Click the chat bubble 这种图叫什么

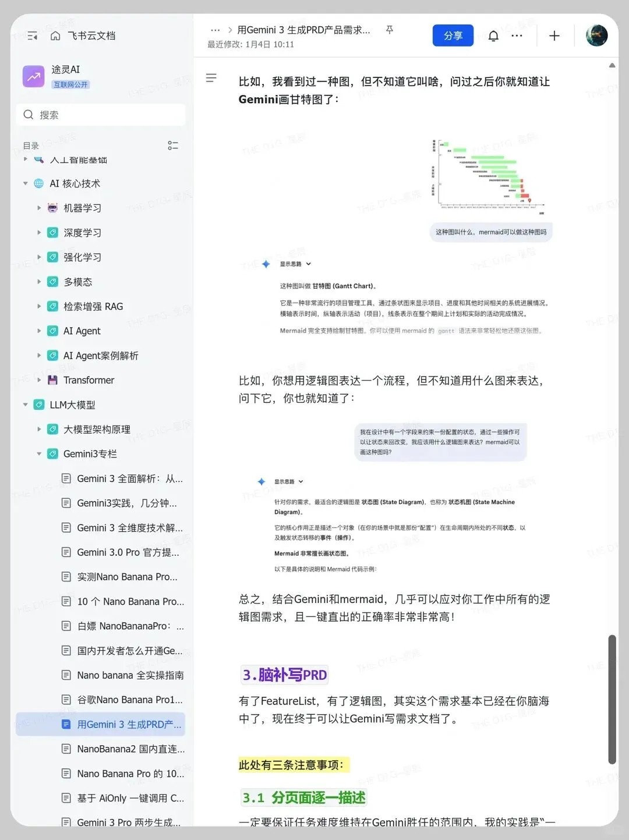click(x=491, y=232)
